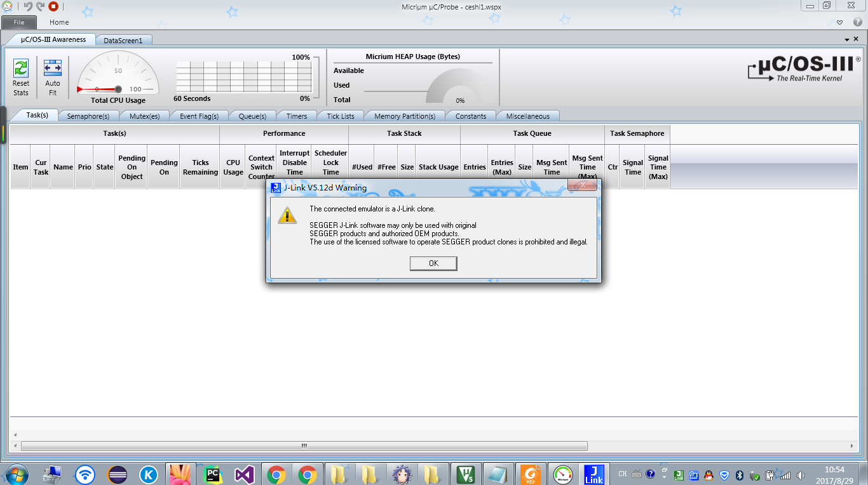
Task: Click the Prio column header
Action: point(85,167)
